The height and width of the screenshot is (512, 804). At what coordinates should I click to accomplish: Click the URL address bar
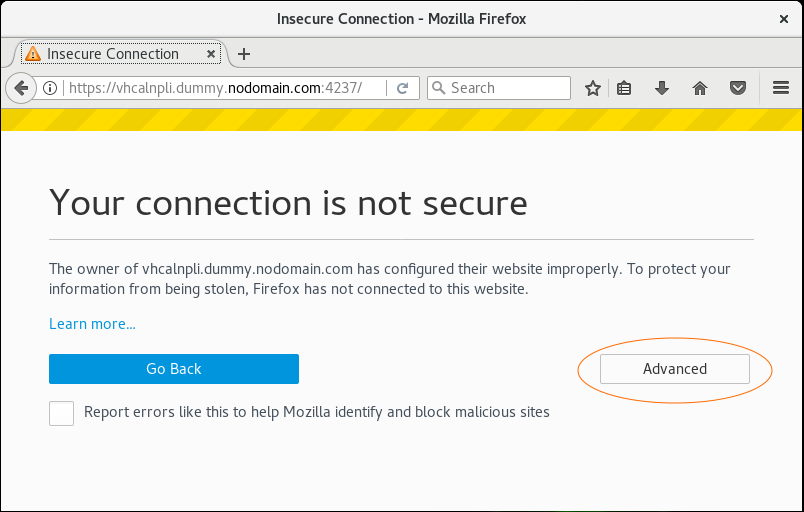pyautogui.click(x=223, y=88)
